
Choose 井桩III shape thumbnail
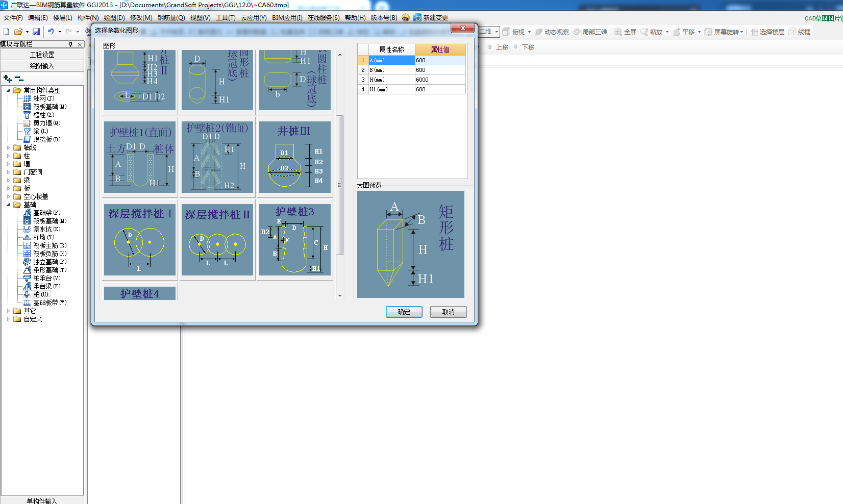[295, 157]
